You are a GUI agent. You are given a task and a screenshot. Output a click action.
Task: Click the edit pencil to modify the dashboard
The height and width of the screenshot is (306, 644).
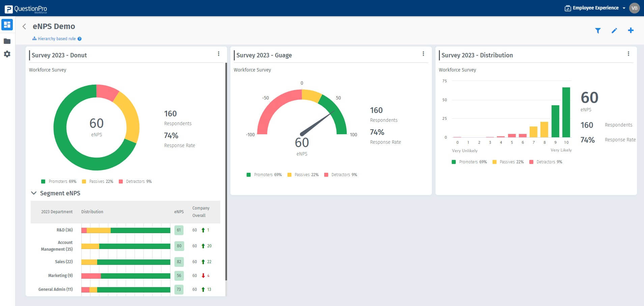614,30
